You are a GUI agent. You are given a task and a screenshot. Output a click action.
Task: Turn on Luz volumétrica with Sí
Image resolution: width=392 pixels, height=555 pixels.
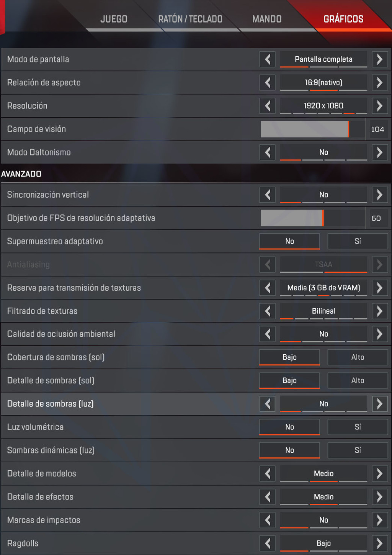[x=358, y=427]
